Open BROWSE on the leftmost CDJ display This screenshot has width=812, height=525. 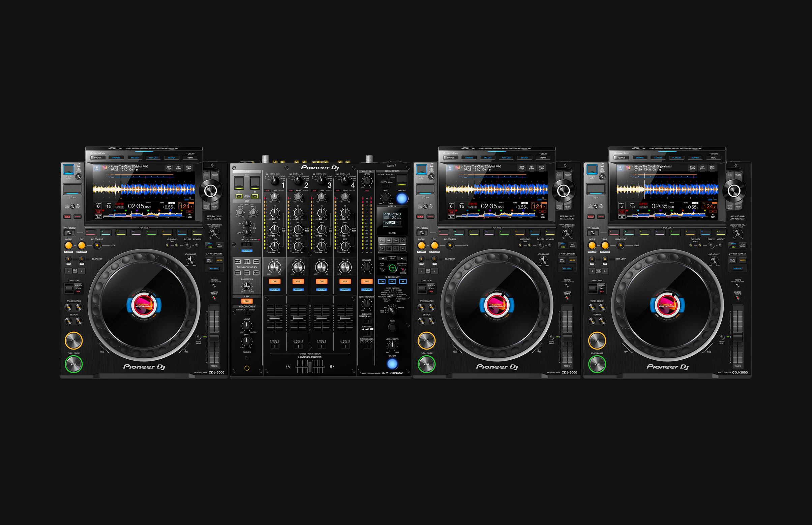pyautogui.click(x=116, y=158)
